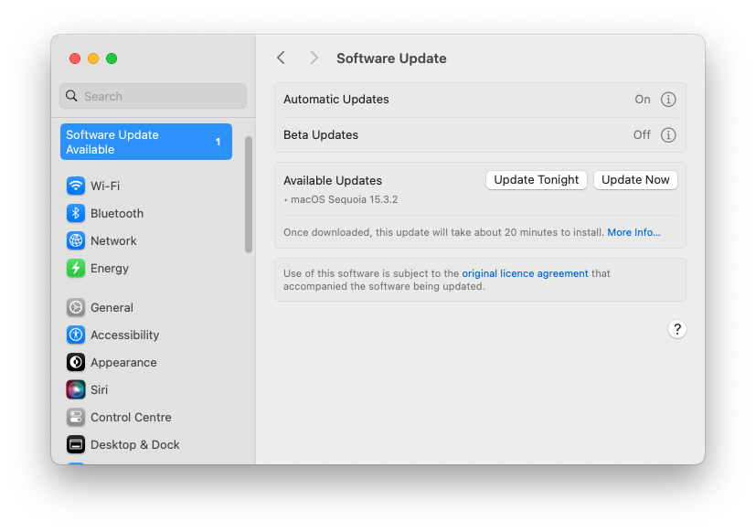Open General settings

point(76,307)
